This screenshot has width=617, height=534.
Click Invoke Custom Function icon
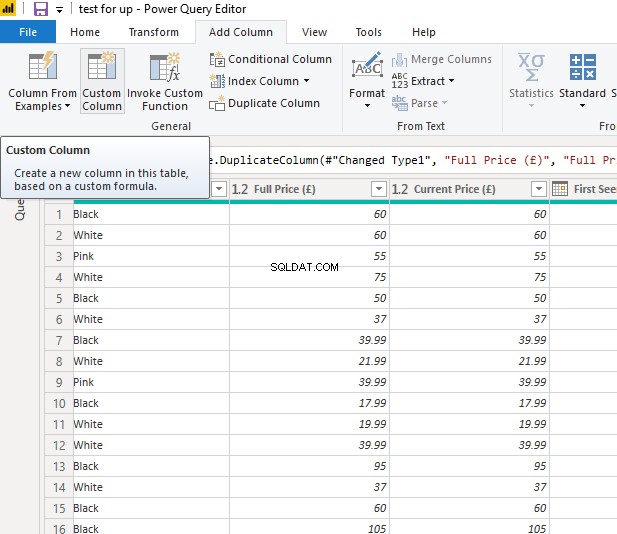pos(165,67)
